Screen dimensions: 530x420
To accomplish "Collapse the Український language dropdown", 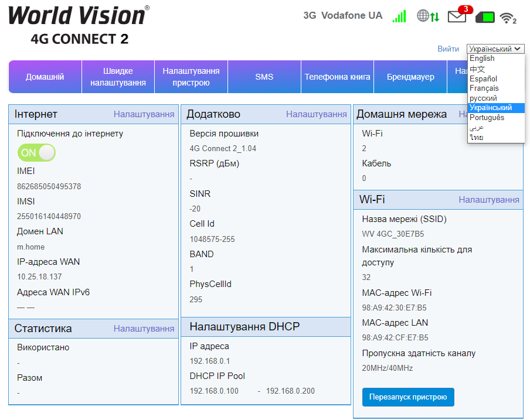I will [495, 49].
